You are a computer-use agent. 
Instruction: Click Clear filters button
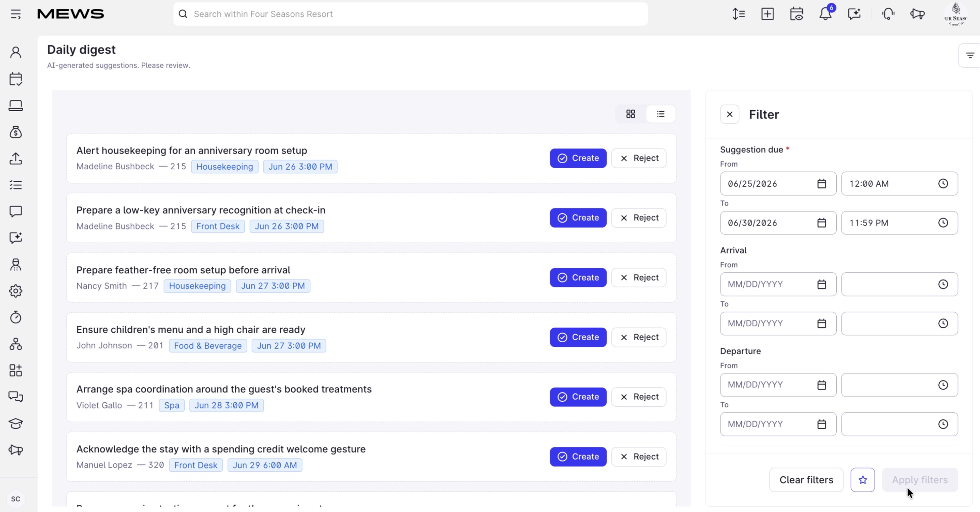806,480
